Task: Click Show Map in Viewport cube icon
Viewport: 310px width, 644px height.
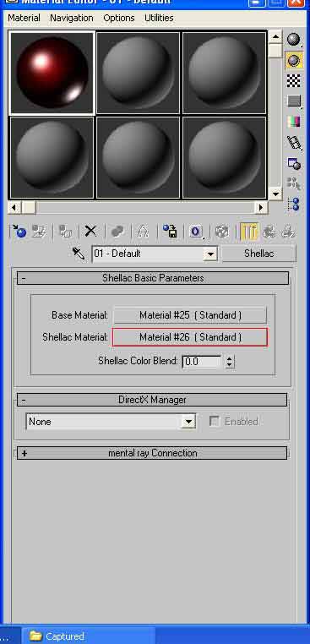Action: (222, 232)
